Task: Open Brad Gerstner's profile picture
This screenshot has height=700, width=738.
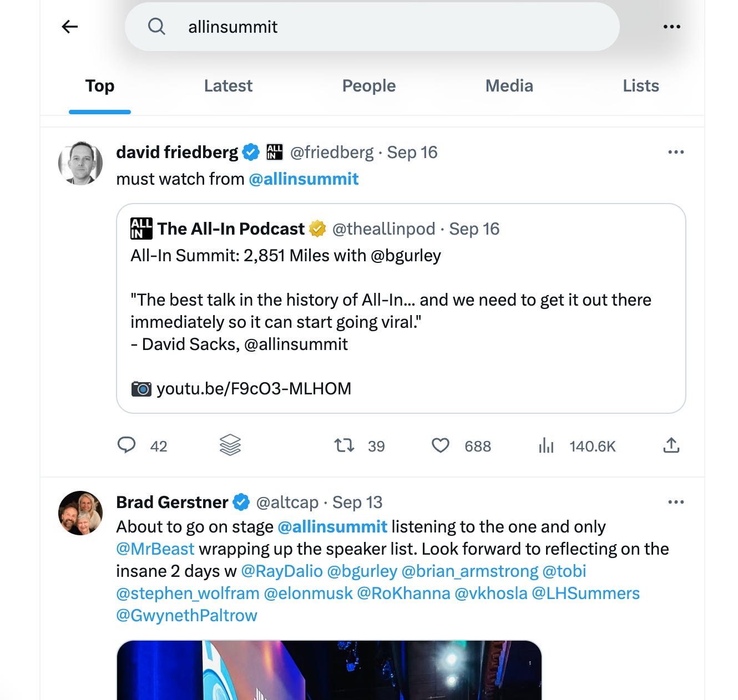Action: [80, 513]
